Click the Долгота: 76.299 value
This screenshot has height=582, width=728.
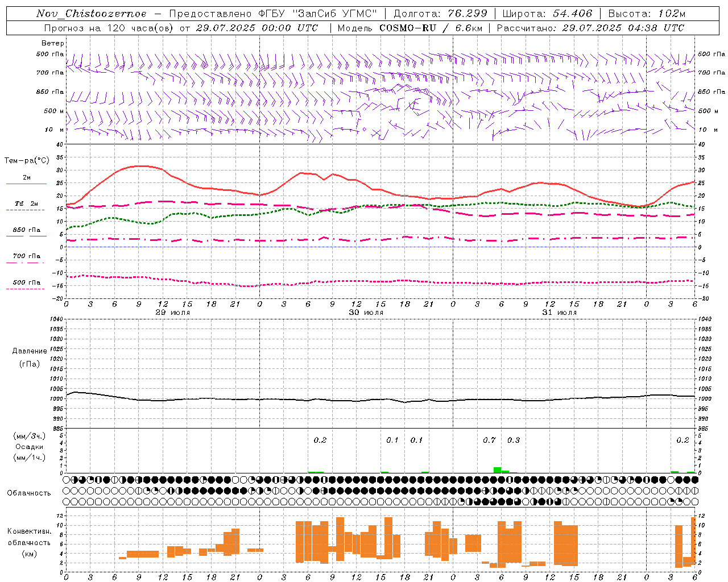click(440, 14)
